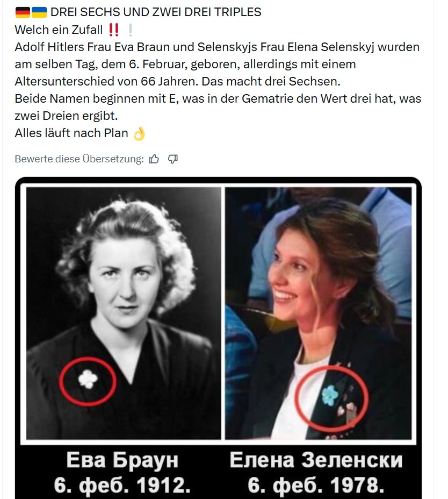Click the white exclamation mark emoji

click(x=131, y=30)
